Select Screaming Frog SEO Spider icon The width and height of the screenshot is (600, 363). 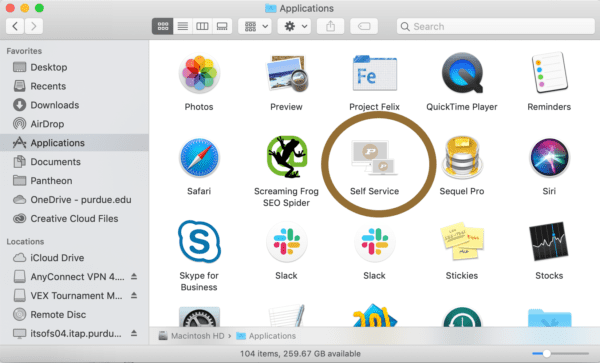[x=287, y=157]
